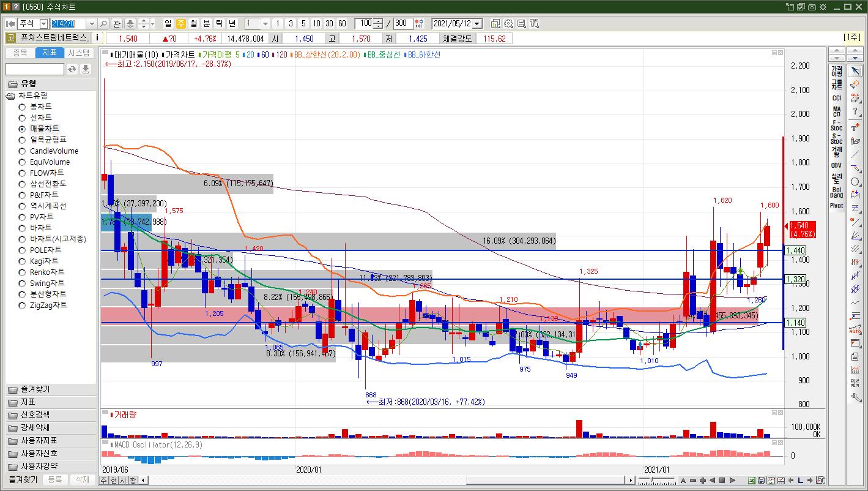868x491 pixels.
Task: Select the 일목균형표 chart type
Action: point(42,140)
